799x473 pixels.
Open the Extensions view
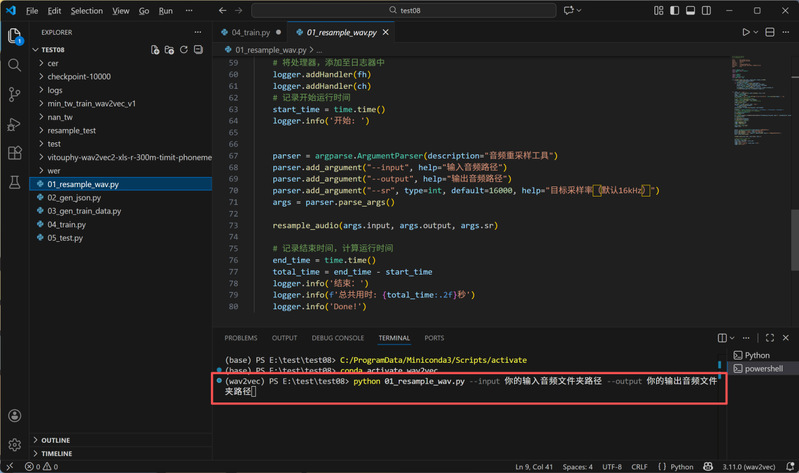(x=14, y=153)
